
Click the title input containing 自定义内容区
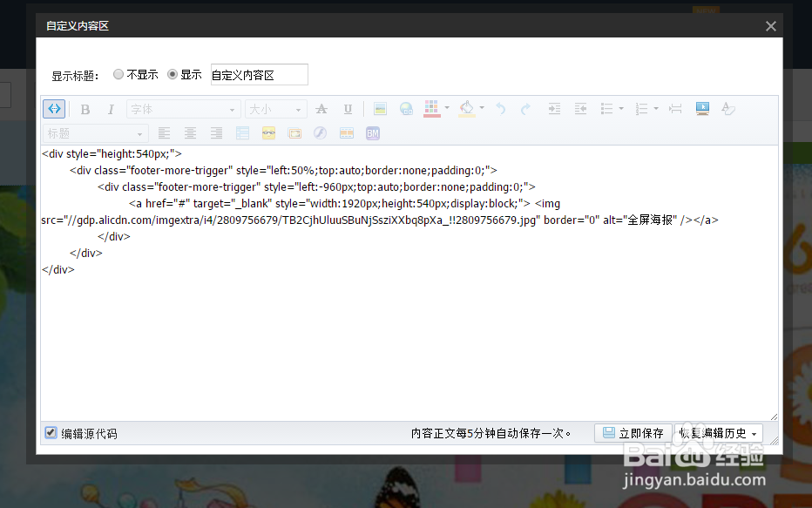[260, 75]
